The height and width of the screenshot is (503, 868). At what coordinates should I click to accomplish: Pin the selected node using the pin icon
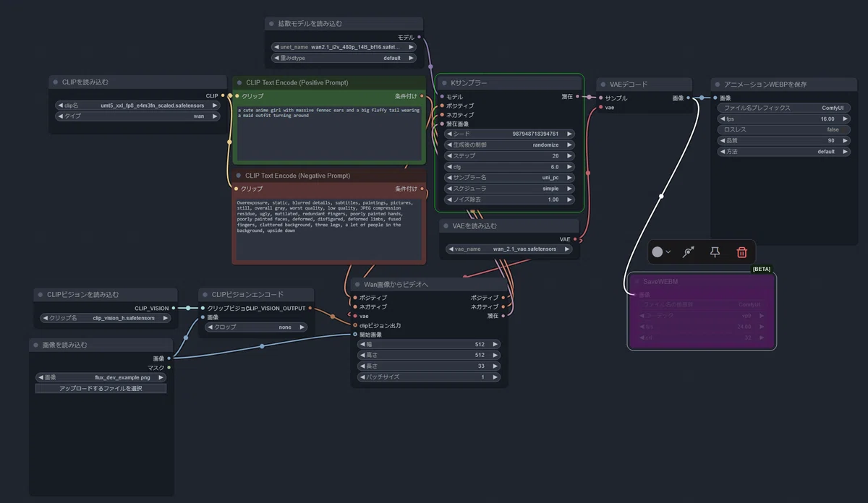click(x=715, y=252)
